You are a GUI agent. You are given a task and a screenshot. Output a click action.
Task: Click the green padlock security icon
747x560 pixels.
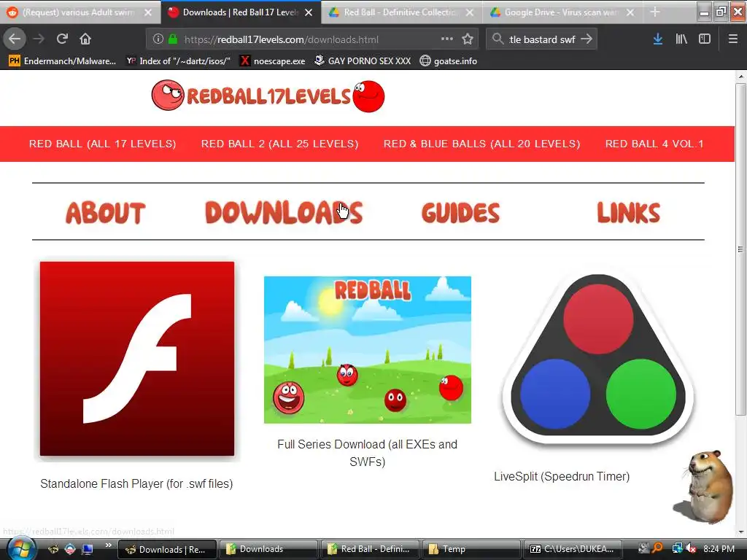(x=172, y=39)
